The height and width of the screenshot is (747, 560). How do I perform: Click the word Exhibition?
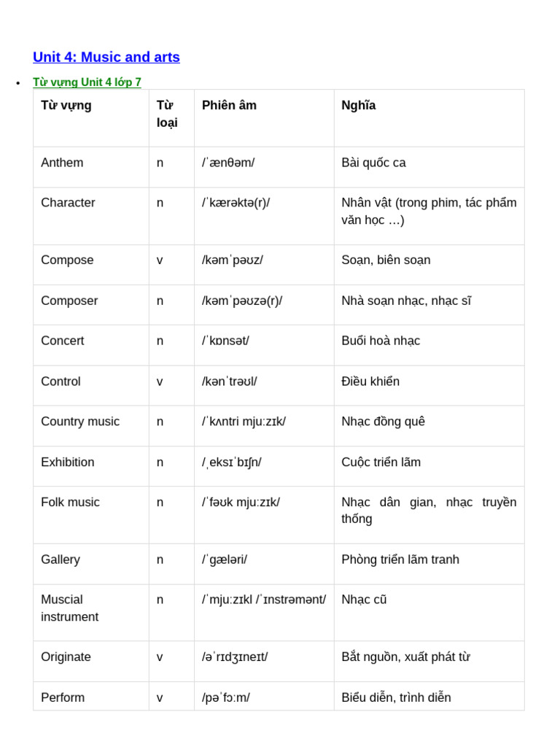point(68,462)
